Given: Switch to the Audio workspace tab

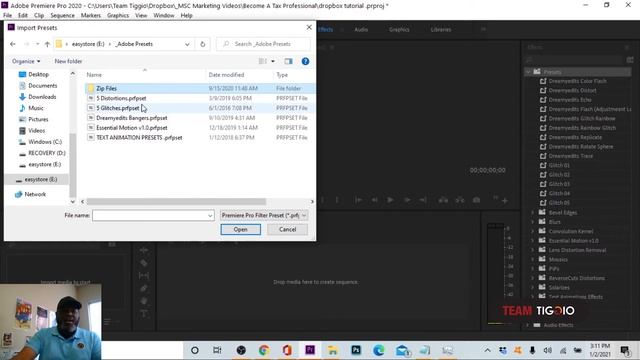Looking at the screenshot, I should (361, 30).
